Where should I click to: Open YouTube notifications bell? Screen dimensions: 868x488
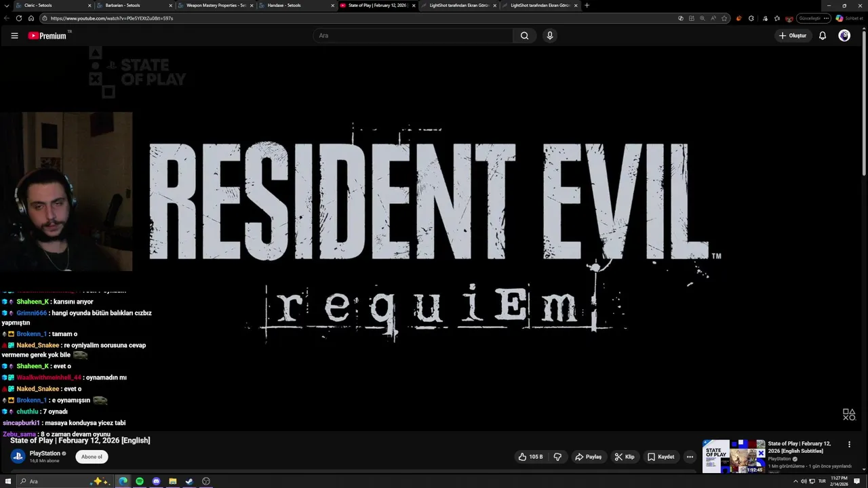(x=823, y=35)
